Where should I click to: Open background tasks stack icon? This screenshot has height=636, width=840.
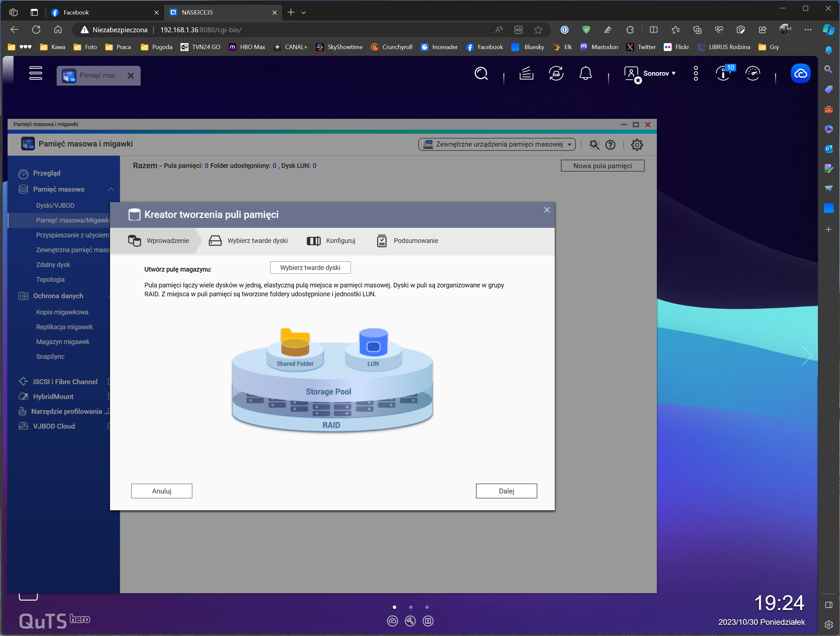526,73
